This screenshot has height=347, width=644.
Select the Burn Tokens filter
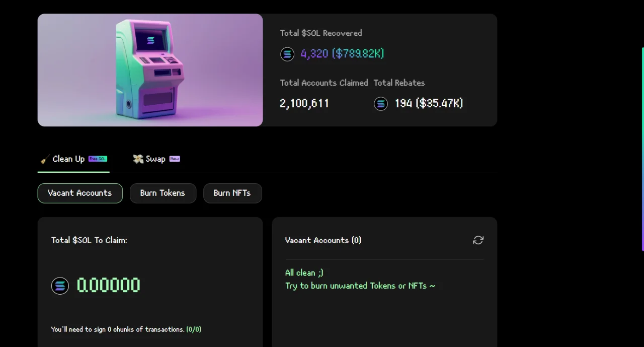point(163,193)
